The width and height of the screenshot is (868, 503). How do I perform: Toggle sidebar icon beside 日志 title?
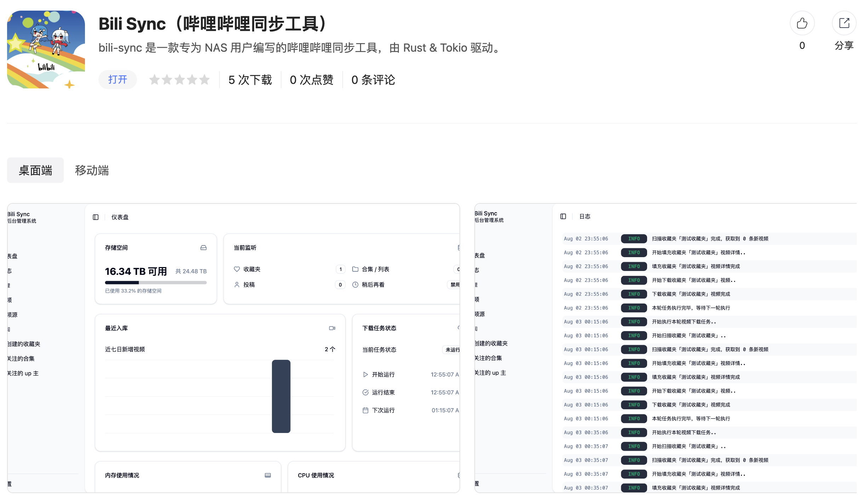click(563, 216)
